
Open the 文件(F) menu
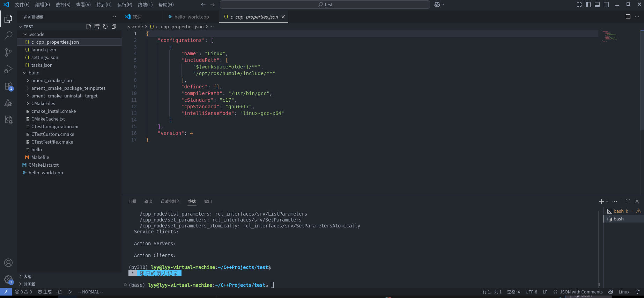[x=22, y=5]
